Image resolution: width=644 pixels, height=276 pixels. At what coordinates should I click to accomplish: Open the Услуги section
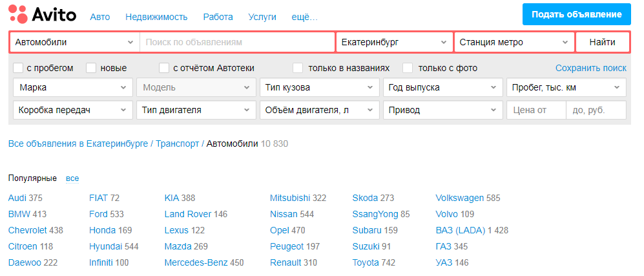pyautogui.click(x=262, y=17)
